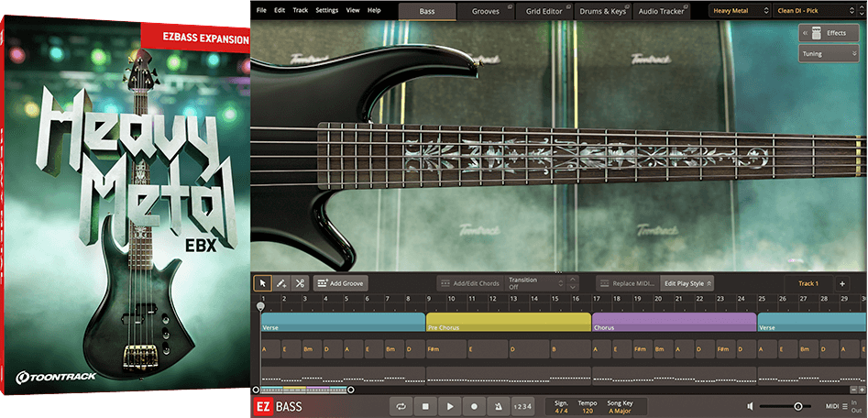The image size is (868, 418).
Task: Toggle the 1234 count-in
Action: click(522, 406)
